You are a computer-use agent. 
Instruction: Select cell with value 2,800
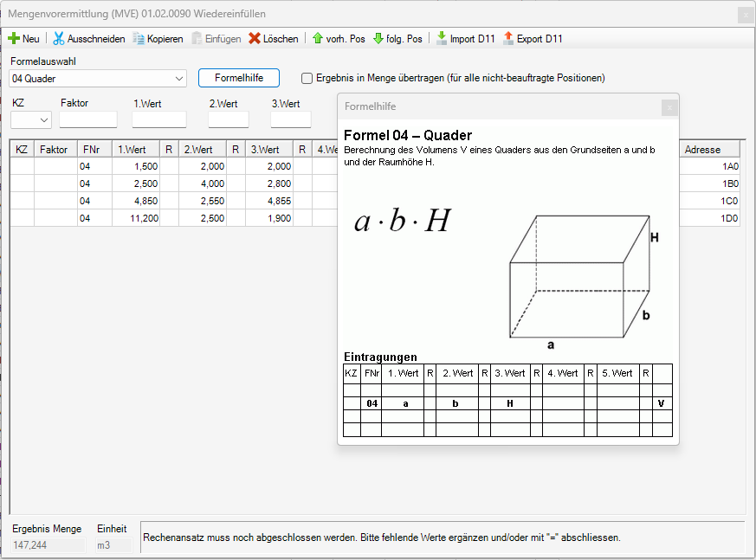(x=269, y=183)
